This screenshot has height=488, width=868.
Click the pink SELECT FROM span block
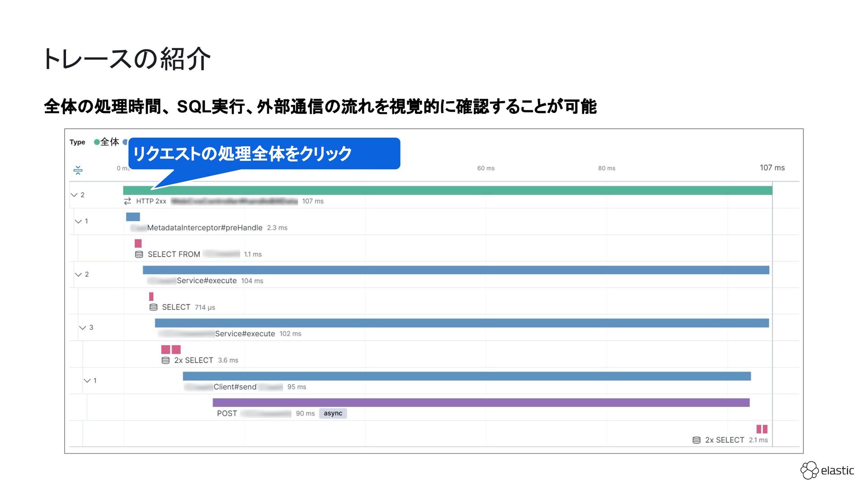pos(138,244)
